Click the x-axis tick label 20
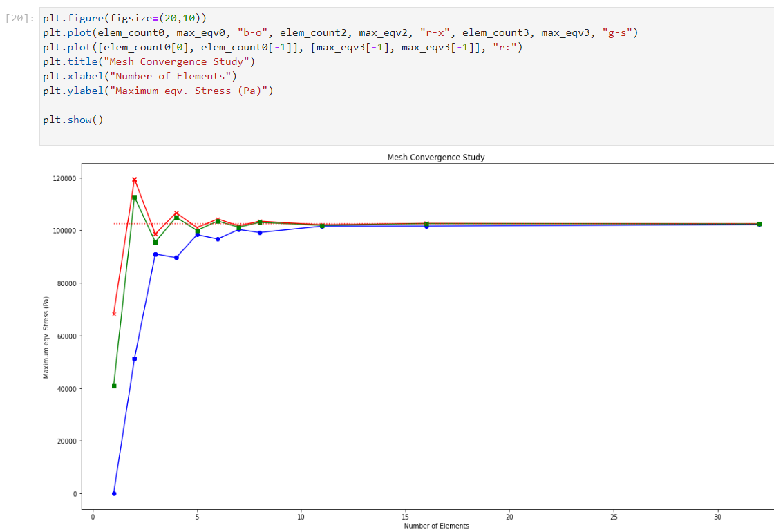 coord(509,517)
